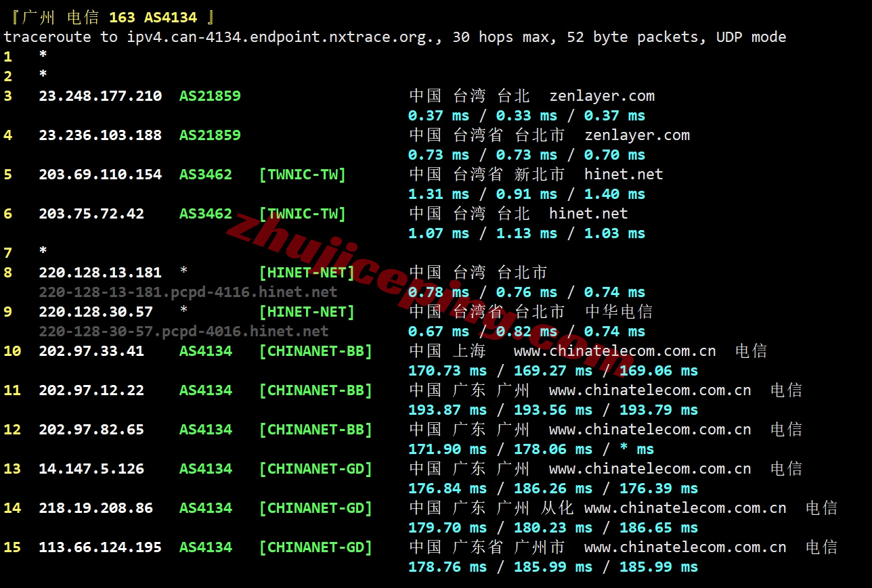Click IP address 23.248.177.210

(100, 96)
